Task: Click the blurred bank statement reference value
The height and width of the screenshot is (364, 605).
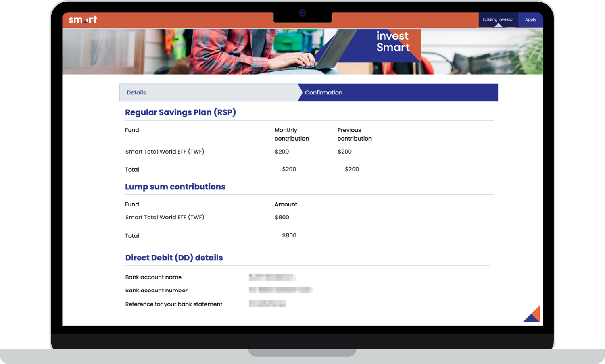Action: click(x=267, y=304)
